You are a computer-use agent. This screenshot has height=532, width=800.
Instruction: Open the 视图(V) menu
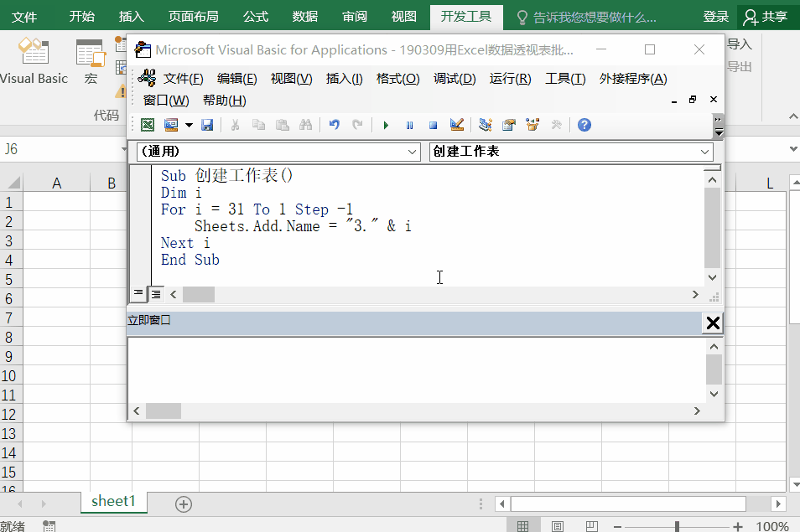[291, 79]
